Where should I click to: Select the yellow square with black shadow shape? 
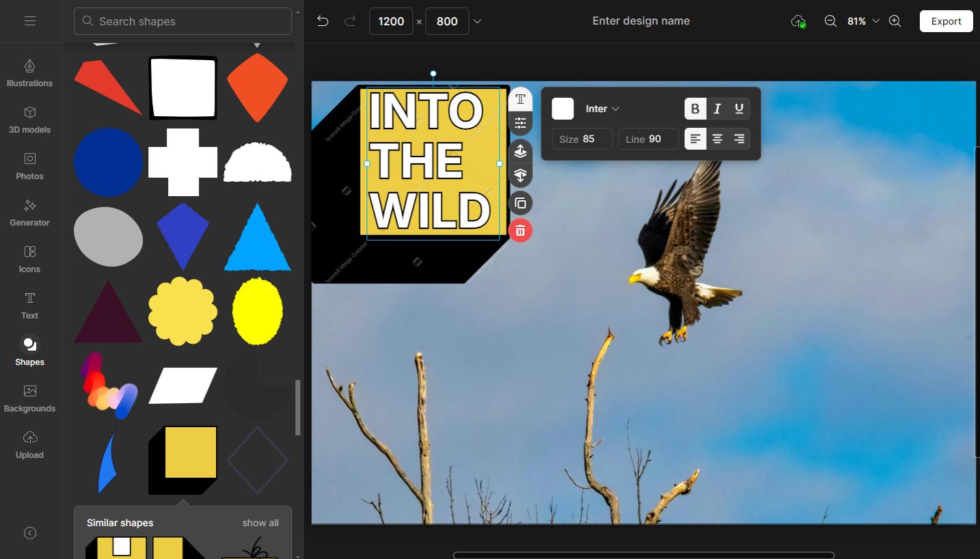[182, 460]
